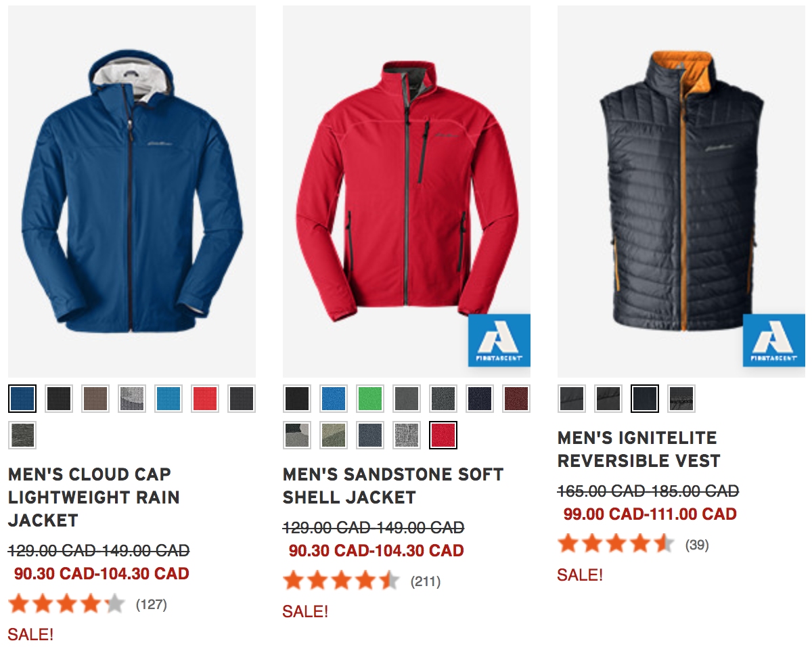Image resolution: width=812 pixels, height=647 pixels.
Task: Pick the light blue rain jacket swatch
Action: click(x=168, y=399)
